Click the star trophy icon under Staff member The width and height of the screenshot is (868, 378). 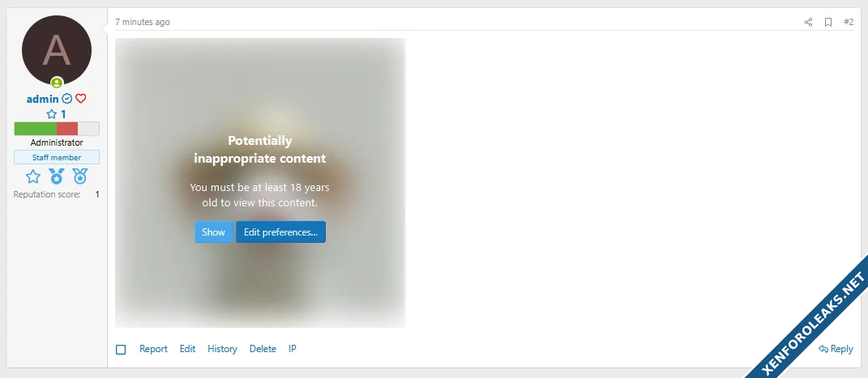tap(33, 176)
